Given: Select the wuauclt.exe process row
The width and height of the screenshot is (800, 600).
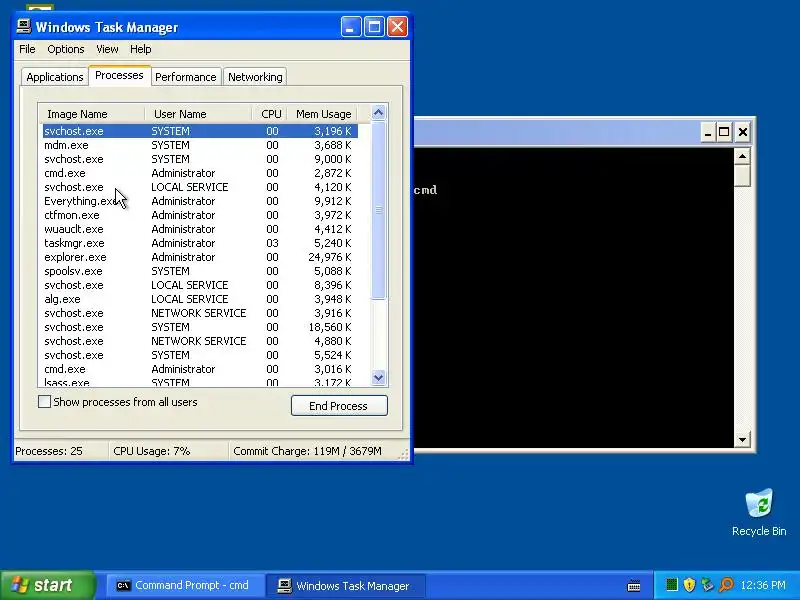Looking at the screenshot, I should (200, 229).
